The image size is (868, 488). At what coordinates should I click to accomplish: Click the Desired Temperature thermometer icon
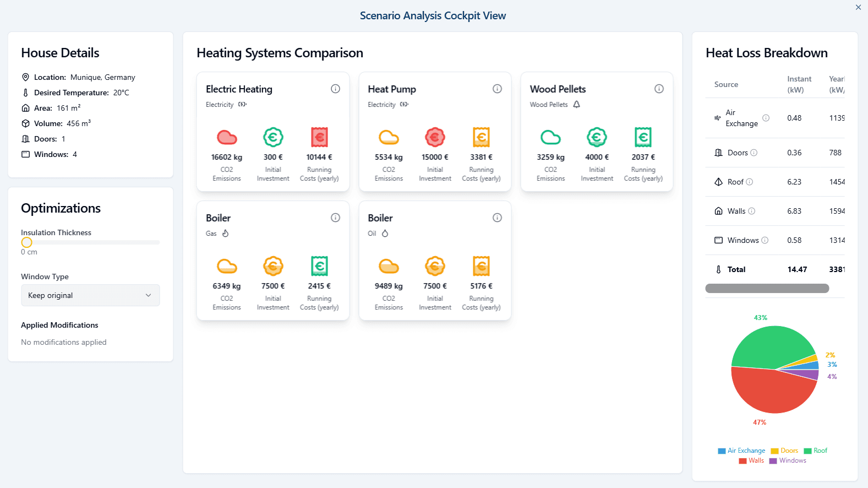click(x=25, y=93)
